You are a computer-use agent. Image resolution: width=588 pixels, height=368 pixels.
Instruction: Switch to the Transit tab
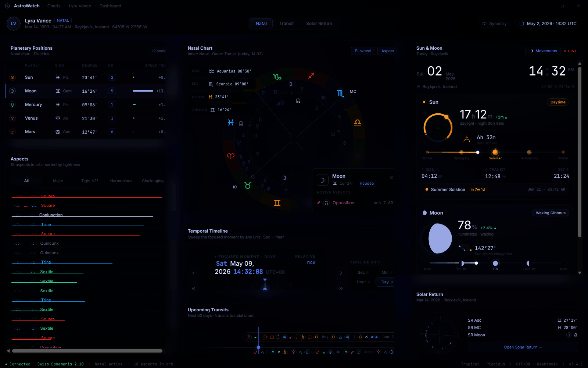(x=286, y=24)
